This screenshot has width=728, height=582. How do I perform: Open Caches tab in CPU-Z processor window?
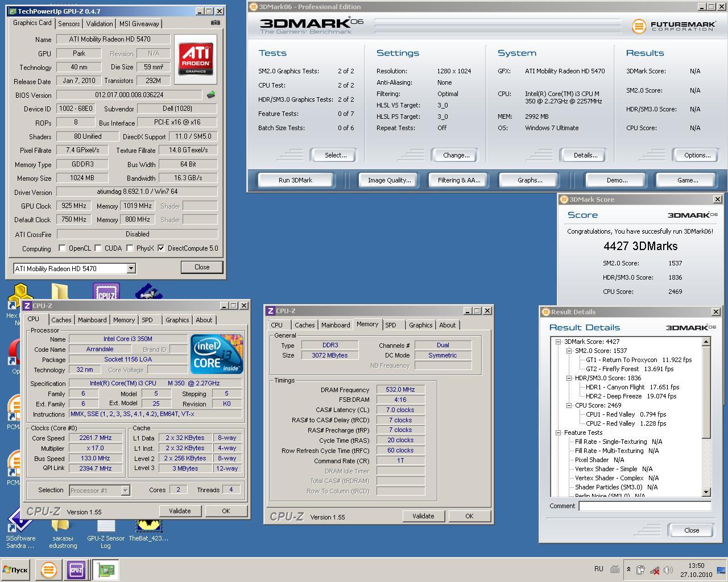point(61,320)
